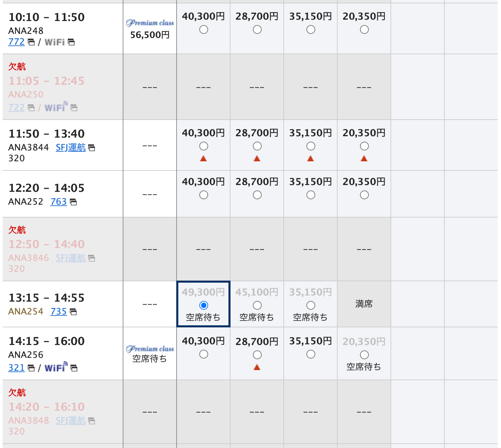Select 20,350円 fare for ANA252 12:20 flight

[x=364, y=195]
